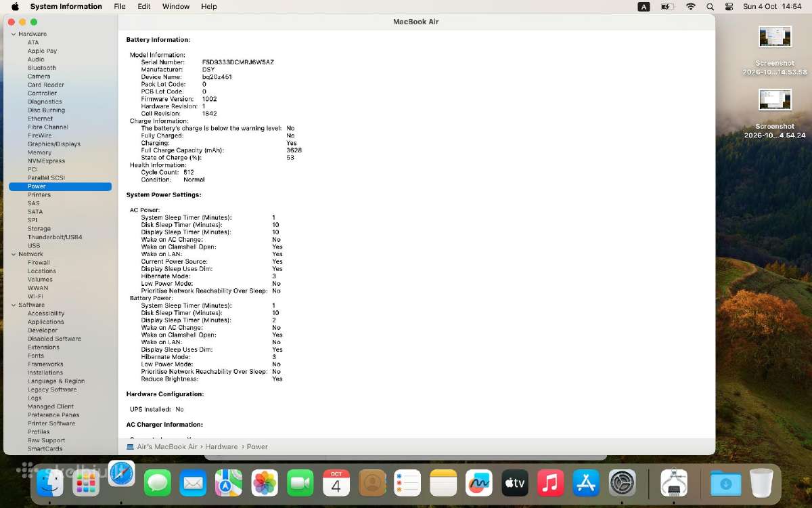This screenshot has width=812, height=508.
Task: Open the Trash in the Dock
Action: click(x=761, y=484)
